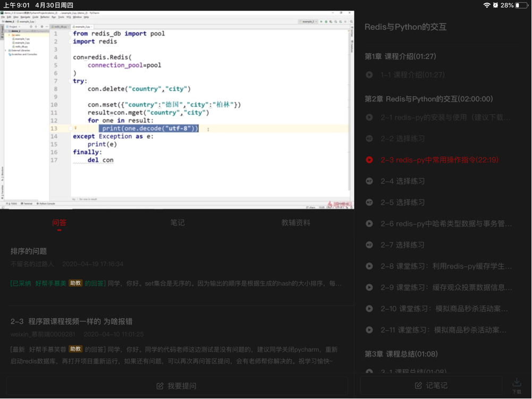Viewport: 532px width, 399px height.
Task: Click the green Run icon in PyCharm toolbar
Action: tap(322, 22)
